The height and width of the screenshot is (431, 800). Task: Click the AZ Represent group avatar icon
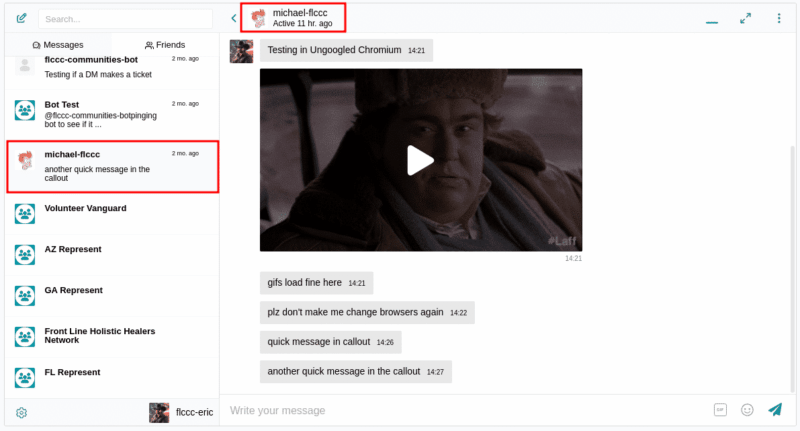[24, 255]
